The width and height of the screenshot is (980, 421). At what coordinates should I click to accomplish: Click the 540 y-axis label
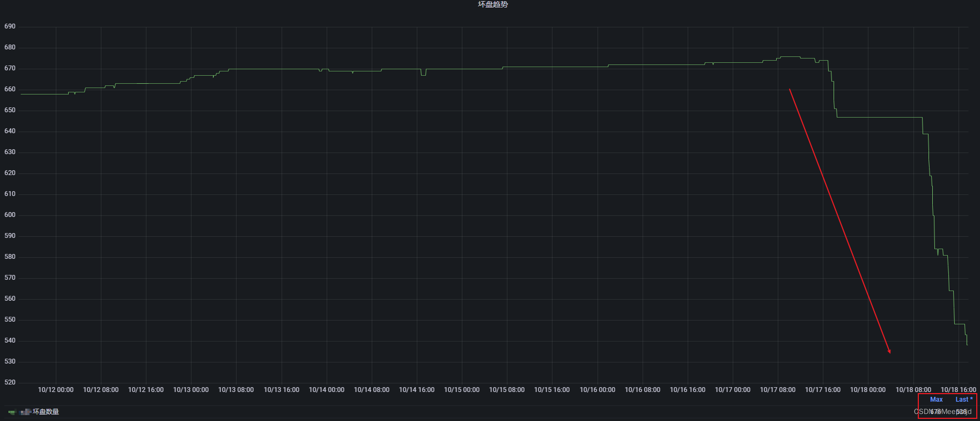[10, 340]
